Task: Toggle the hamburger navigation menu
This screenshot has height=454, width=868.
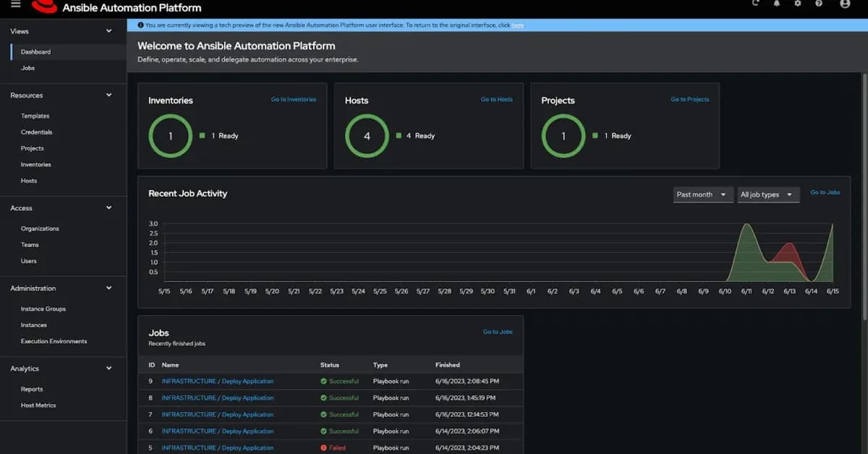Action: tap(16, 4)
